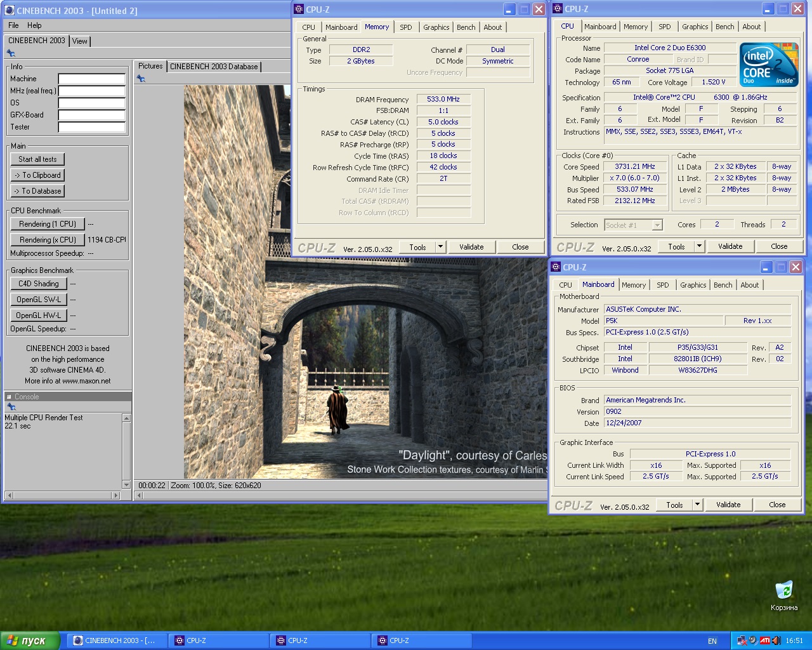Viewport: 812px width, 650px height.
Task: Click the CPU-Z Mainboard window title icon
Action: tap(556, 267)
